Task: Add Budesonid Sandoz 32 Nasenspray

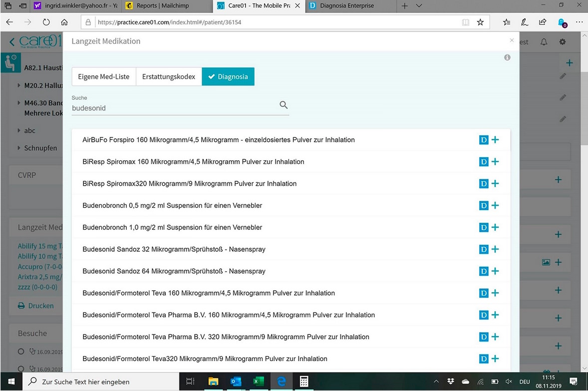Action: coord(495,249)
